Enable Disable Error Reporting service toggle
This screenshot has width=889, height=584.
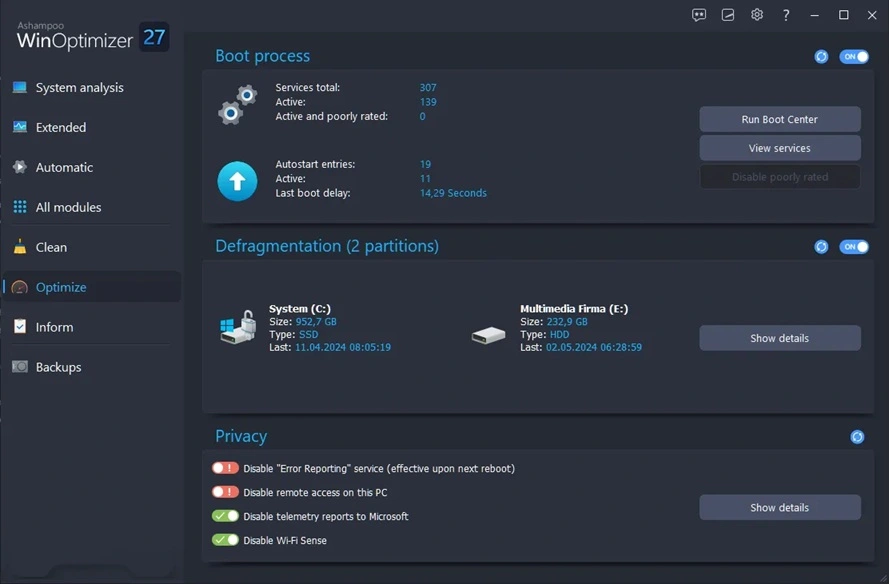pyautogui.click(x=225, y=468)
